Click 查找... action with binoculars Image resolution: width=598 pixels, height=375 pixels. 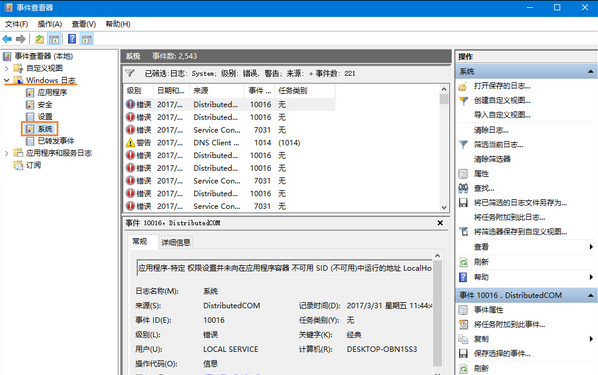pos(484,188)
